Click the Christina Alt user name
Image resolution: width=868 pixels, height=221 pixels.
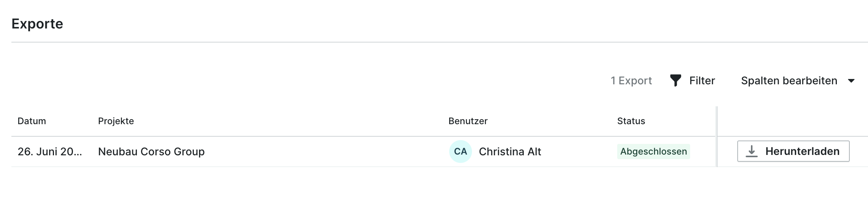[x=510, y=152]
